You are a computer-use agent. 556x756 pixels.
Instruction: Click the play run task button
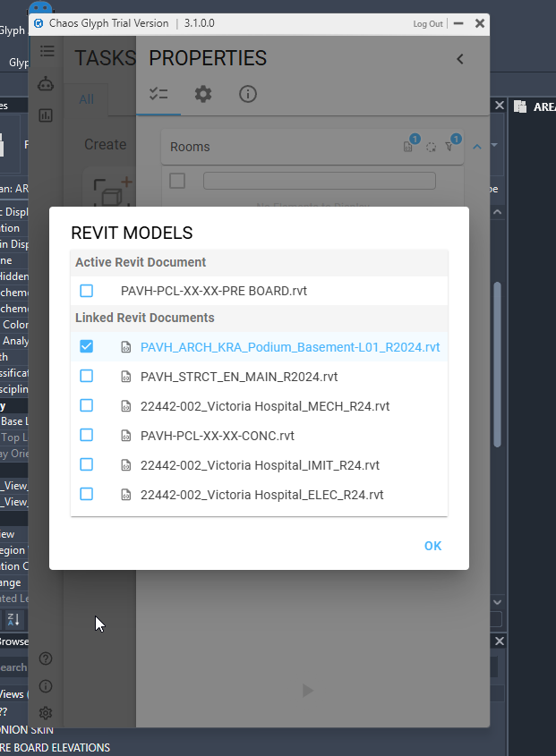tap(308, 691)
